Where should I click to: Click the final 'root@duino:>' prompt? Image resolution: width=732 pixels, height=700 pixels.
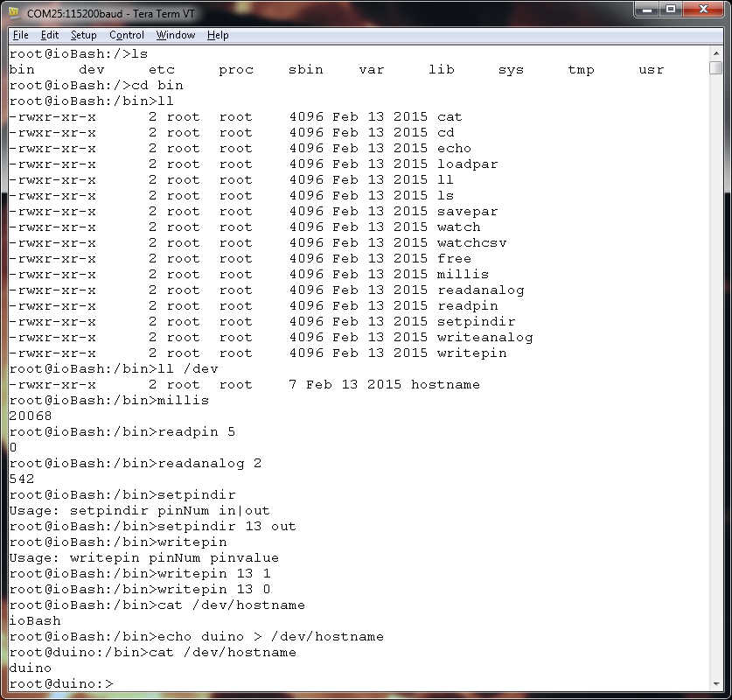click(61, 683)
